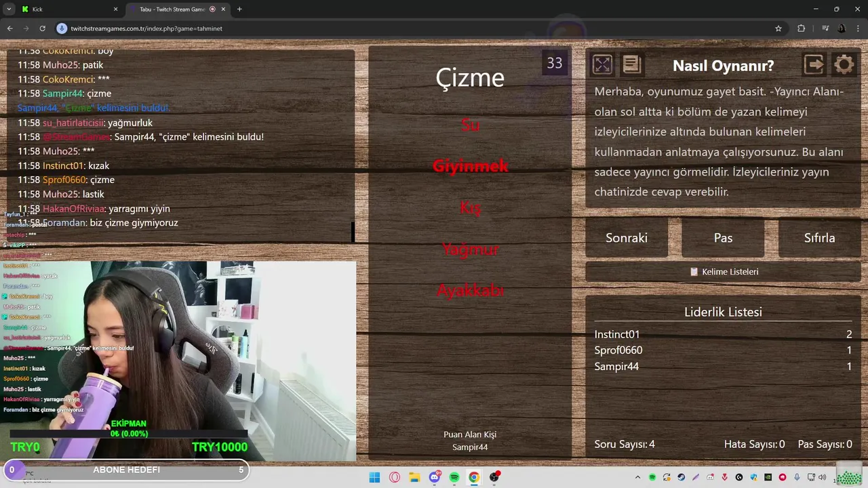
Task: Click the Sonraki button
Action: point(627,238)
